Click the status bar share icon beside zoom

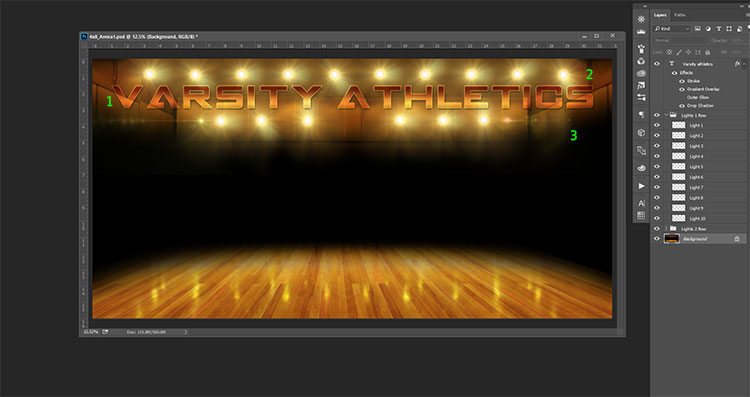click(x=105, y=331)
